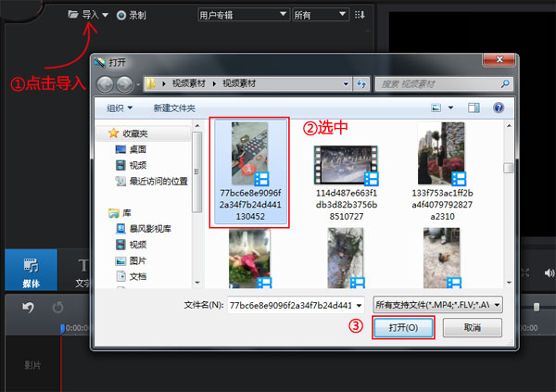This screenshot has width=556, height=392.
Task: Click the first 视频素材 path segment
Action: pyautogui.click(x=189, y=83)
